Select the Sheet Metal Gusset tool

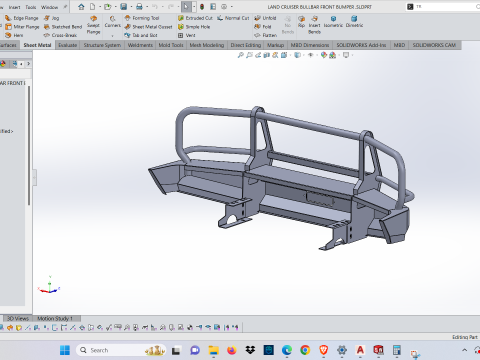click(x=148, y=27)
